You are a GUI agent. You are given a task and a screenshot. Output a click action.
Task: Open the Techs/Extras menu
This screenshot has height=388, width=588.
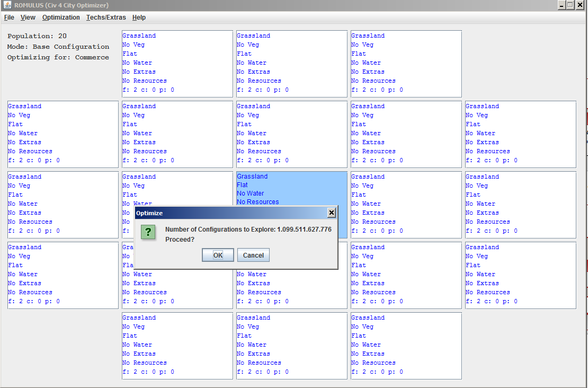coord(106,17)
